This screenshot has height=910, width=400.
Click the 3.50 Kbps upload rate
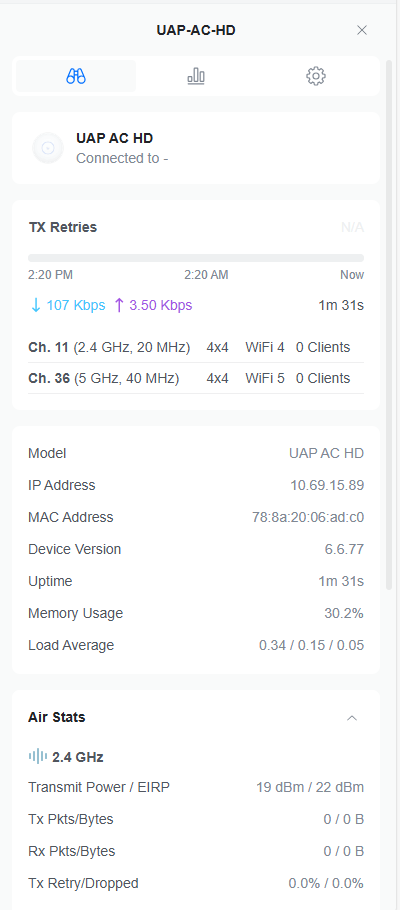click(160, 305)
